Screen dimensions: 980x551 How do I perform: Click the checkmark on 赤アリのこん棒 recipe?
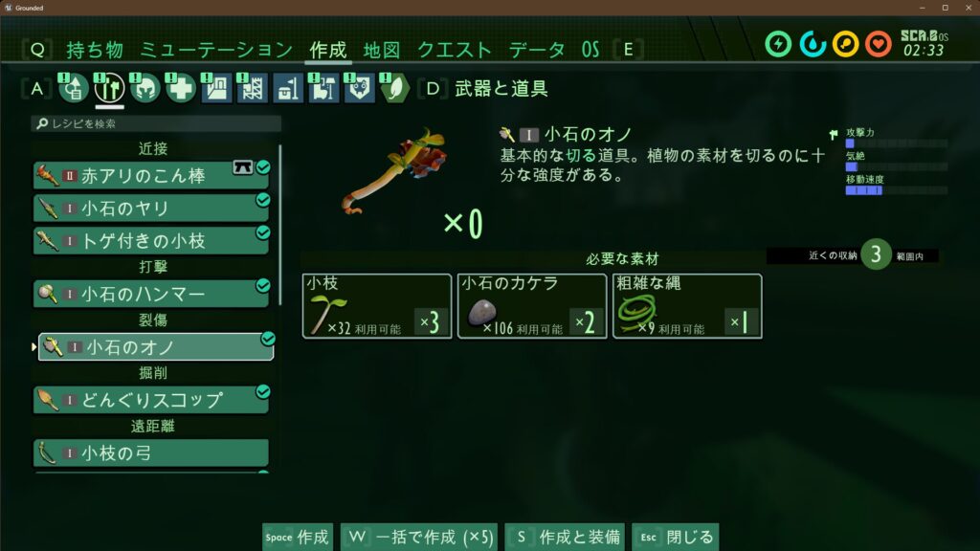coord(263,166)
